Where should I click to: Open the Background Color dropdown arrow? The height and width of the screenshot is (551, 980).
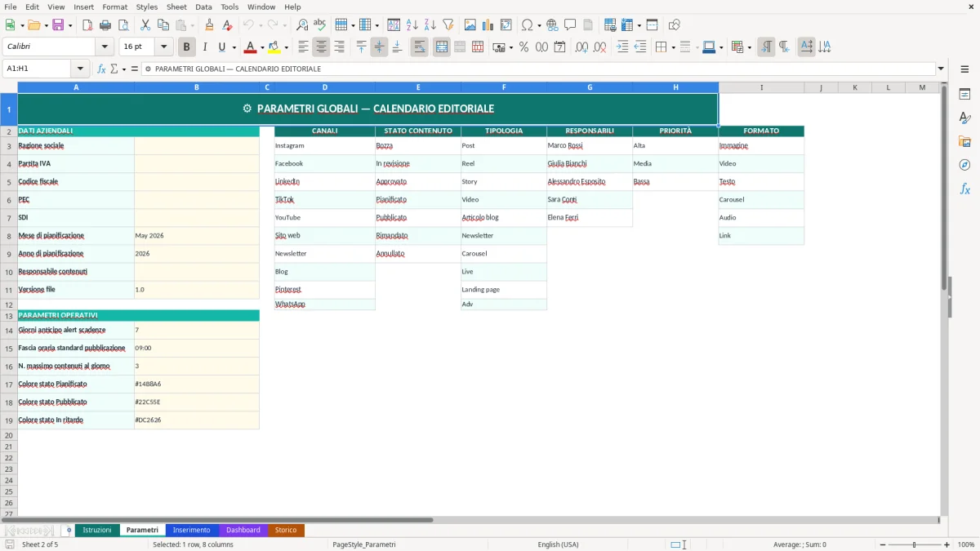click(x=286, y=47)
